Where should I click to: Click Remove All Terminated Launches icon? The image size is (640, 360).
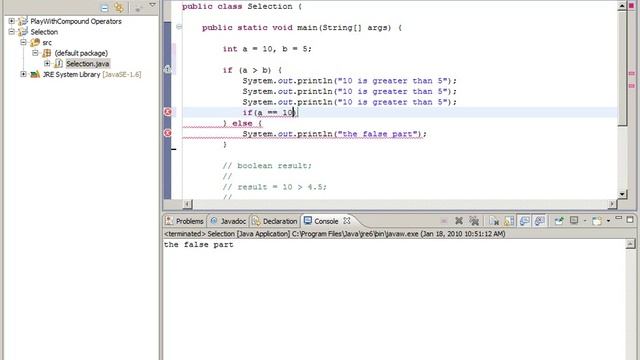coord(474,221)
